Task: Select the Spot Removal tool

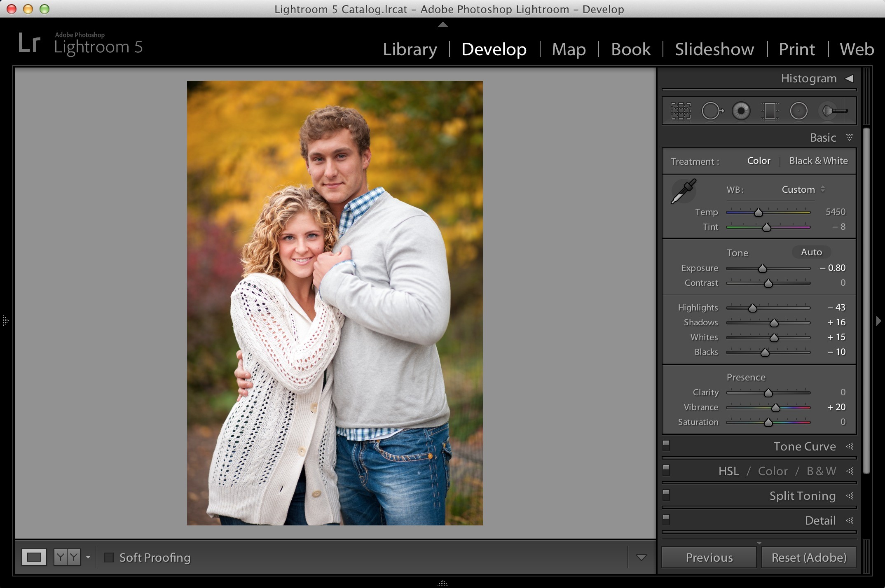Action: 712,111
